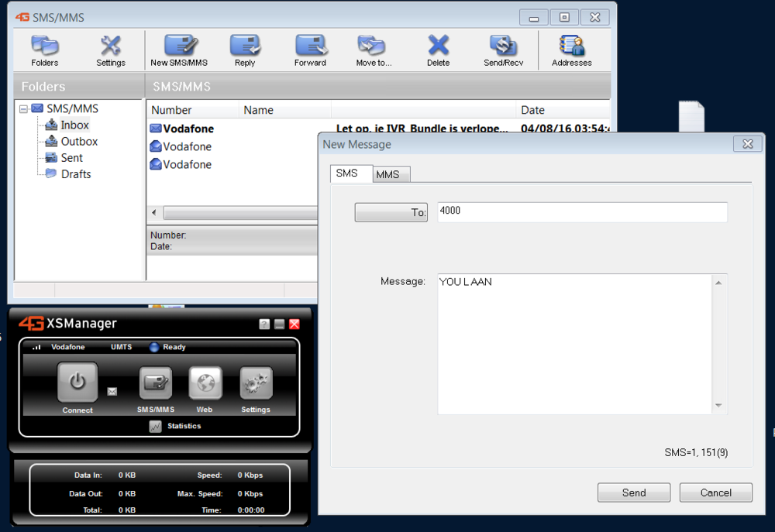Click message area scroll down arrow
The height and width of the screenshot is (532, 775).
[718, 406]
